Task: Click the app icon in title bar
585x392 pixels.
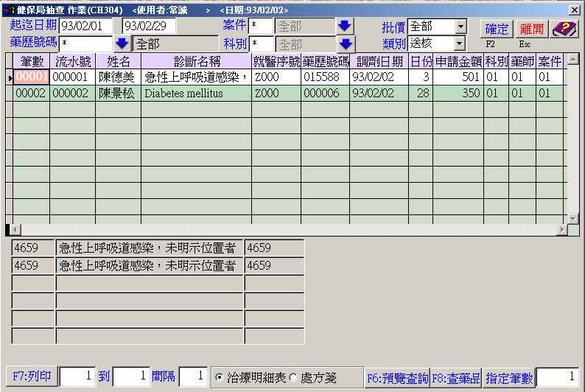Action: coord(8,10)
